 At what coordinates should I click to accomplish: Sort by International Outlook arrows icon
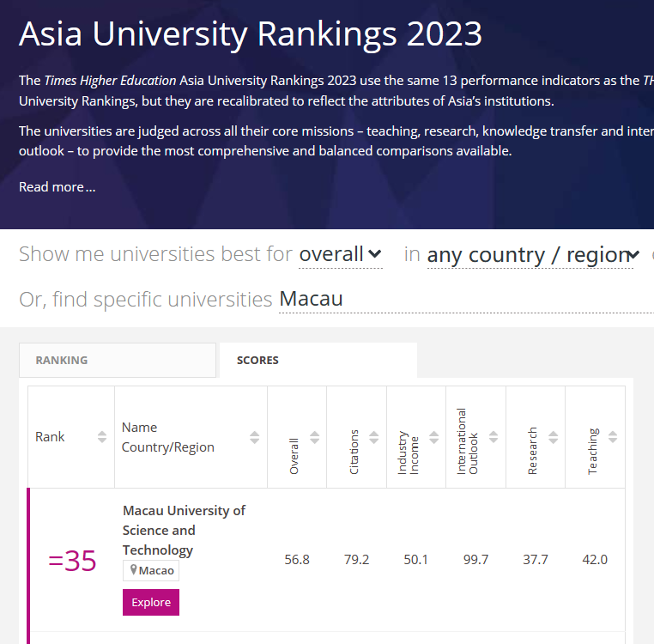tap(494, 437)
